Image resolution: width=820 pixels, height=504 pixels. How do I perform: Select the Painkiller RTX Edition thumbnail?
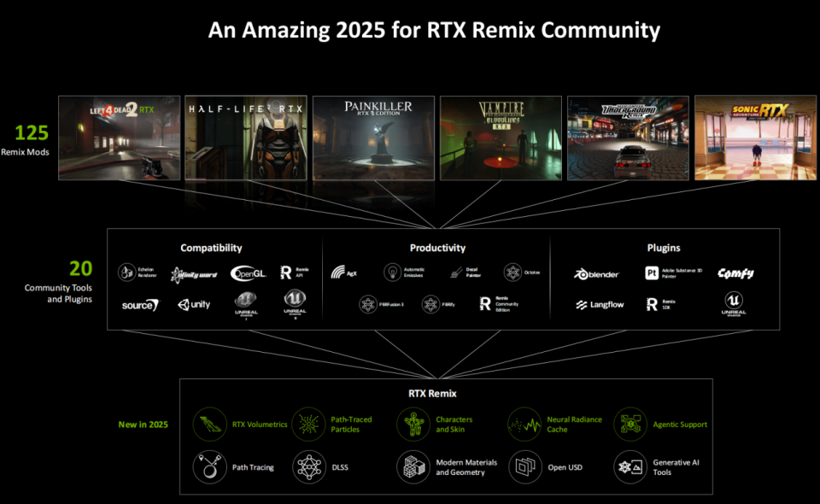373,138
